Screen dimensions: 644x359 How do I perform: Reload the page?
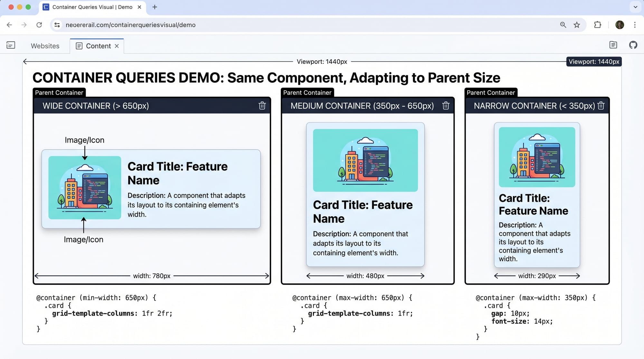(x=39, y=25)
